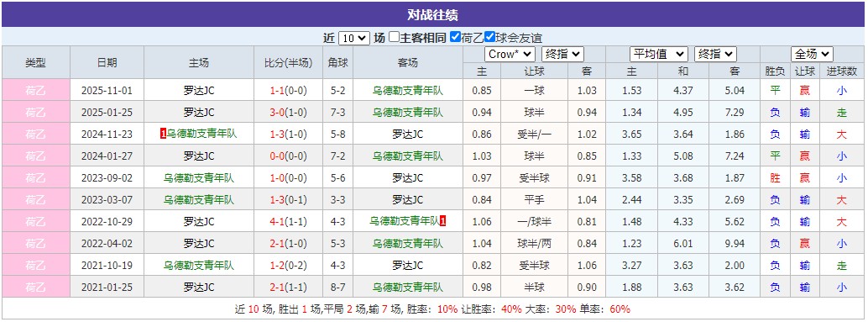The height and width of the screenshot is (322, 868).
Task: Click the 比分(半场) column header
Action: 288,62
